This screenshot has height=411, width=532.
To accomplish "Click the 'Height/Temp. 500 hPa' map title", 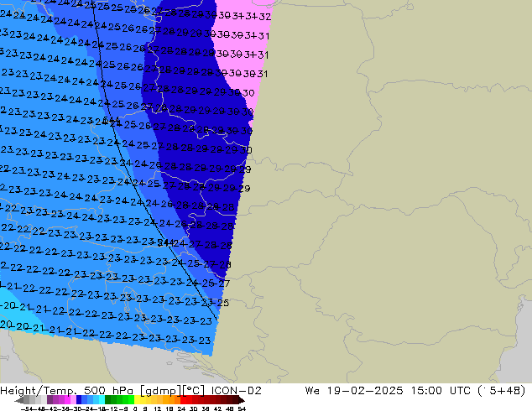I will [67, 391].
